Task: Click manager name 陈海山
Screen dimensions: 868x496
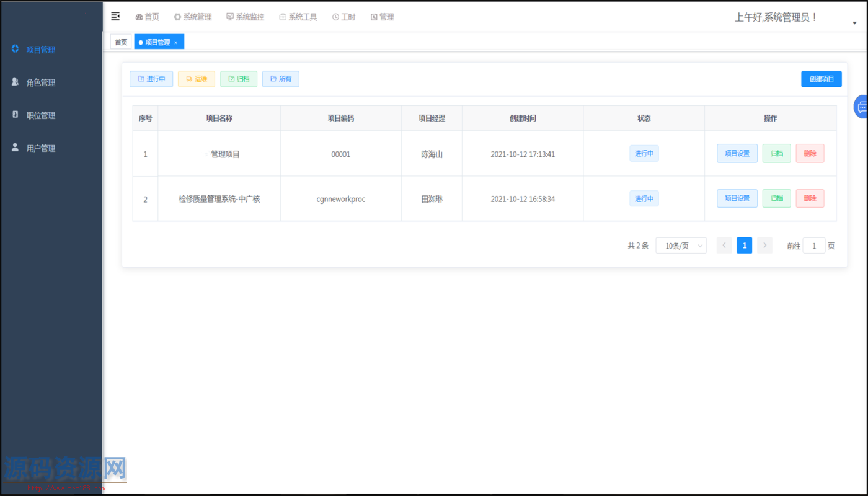Action: point(432,154)
